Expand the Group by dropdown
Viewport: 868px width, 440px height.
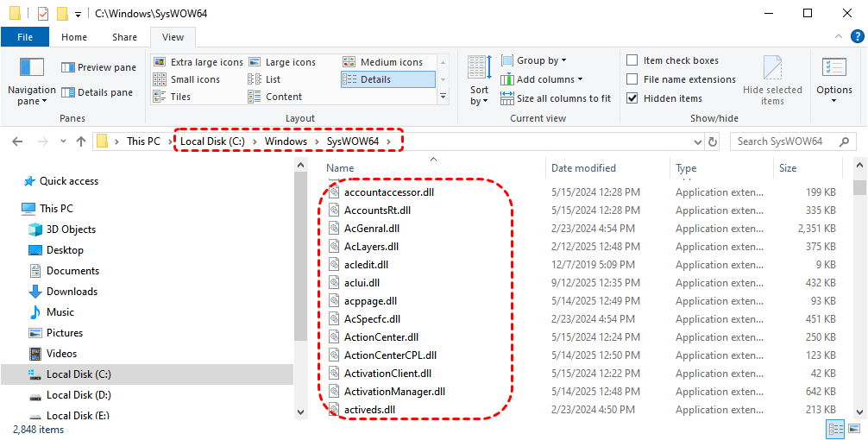tap(541, 60)
